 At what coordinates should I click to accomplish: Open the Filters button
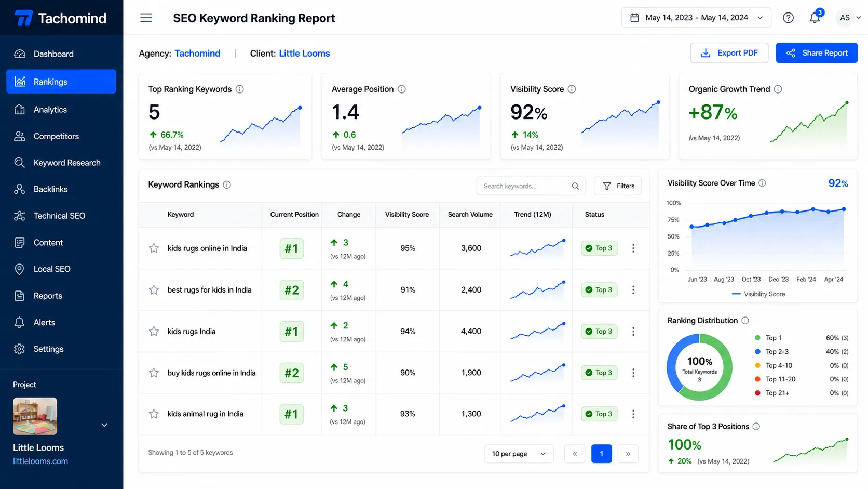tap(618, 186)
